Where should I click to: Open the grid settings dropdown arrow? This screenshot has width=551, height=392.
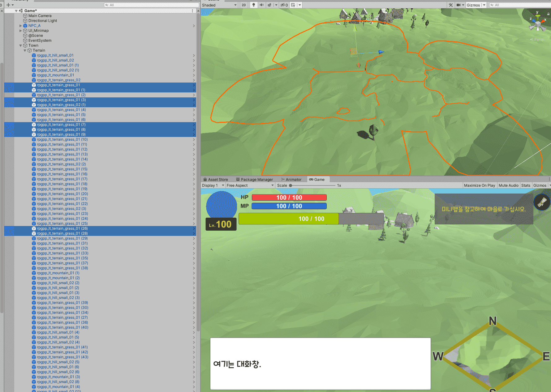point(300,5)
